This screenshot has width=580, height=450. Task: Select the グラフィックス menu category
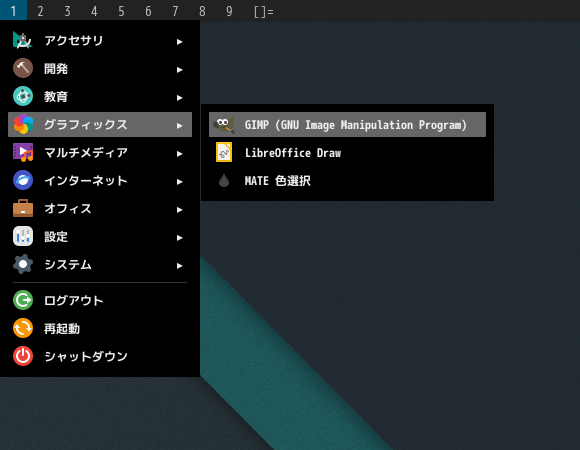click(x=100, y=125)
